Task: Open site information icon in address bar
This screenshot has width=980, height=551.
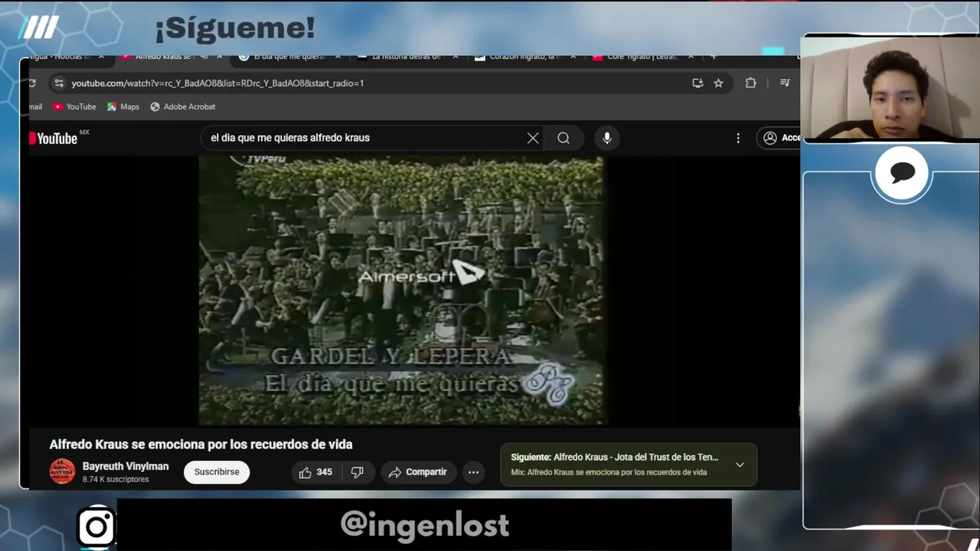Action: pos(59,83)
